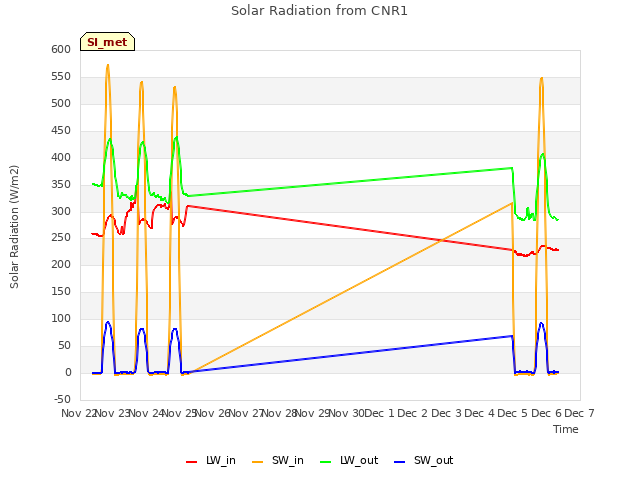Screen dimensions: 640x480
Task: Click the chart title 'Solar Radiation from CNR1'
Action: 319,11
